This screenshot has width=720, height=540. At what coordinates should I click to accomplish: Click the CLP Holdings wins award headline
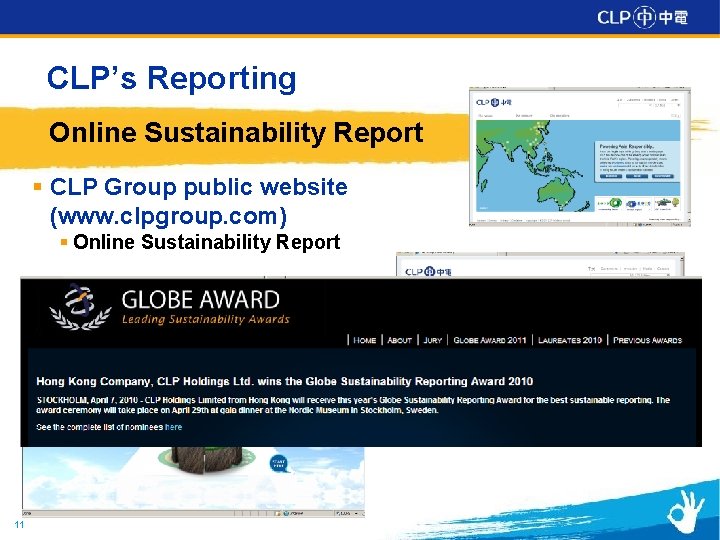pos(285,382)
